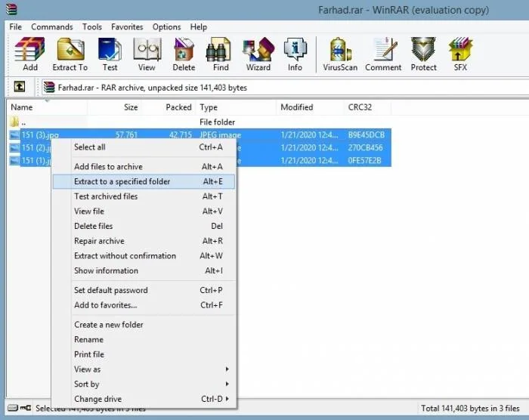Image resolution: width=529 pixels, height=420 pixels.
Task: Open the Tools menu
Action: [x=92, y=26]
